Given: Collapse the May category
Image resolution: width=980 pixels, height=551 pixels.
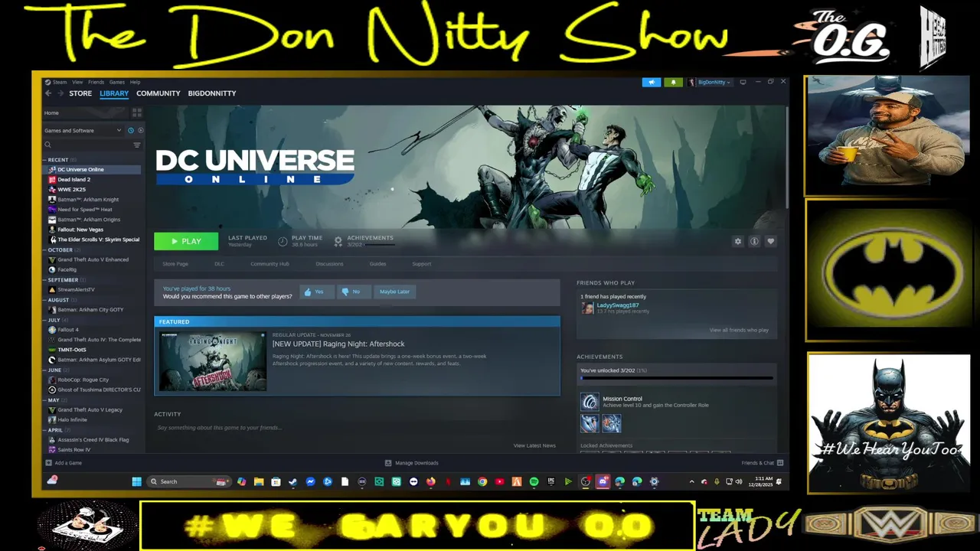Looking at the screenshot, I should point(53,400).
